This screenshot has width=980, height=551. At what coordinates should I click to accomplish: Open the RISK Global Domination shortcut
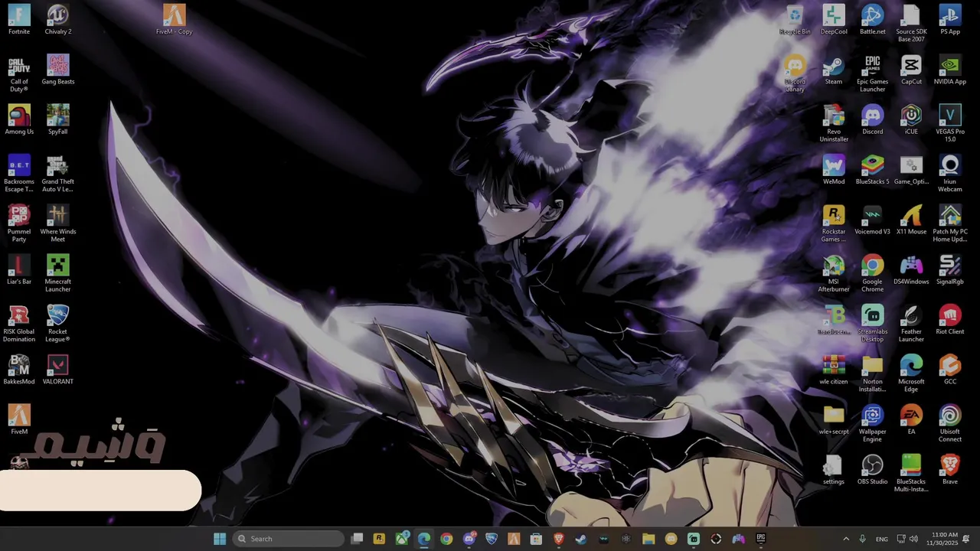click(x=19, y=324)
